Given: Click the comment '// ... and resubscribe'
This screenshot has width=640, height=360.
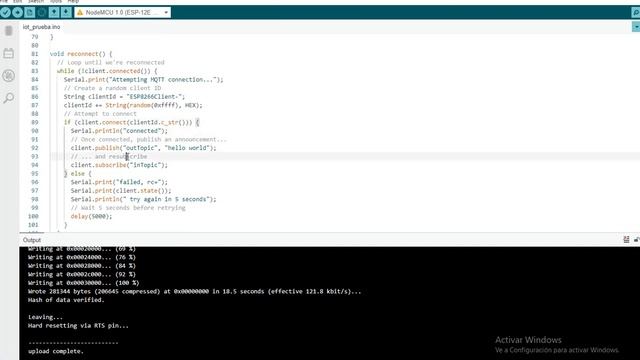Looking at the screenshot, I should click(x=109, y=157).
